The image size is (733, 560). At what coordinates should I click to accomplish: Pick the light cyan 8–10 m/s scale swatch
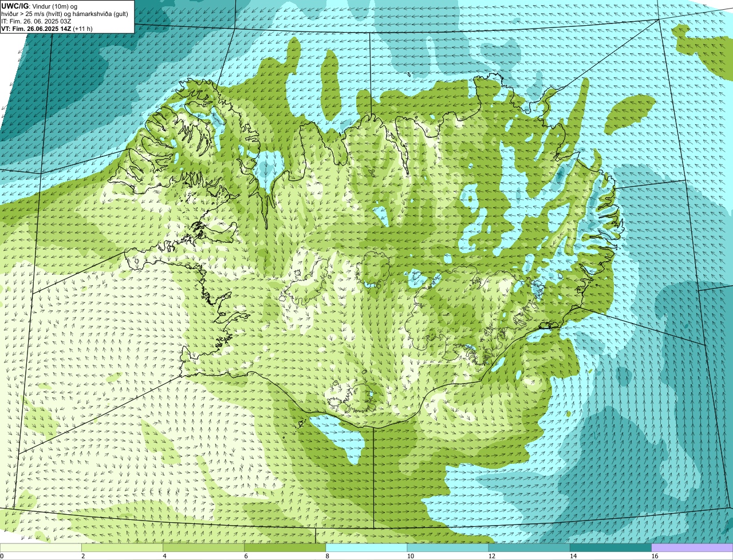pos(366,548)
